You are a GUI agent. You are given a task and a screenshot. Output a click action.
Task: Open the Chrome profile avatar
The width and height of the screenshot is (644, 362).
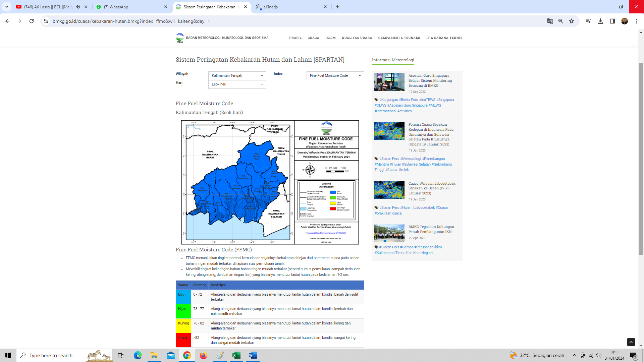(x=625, y=21)
